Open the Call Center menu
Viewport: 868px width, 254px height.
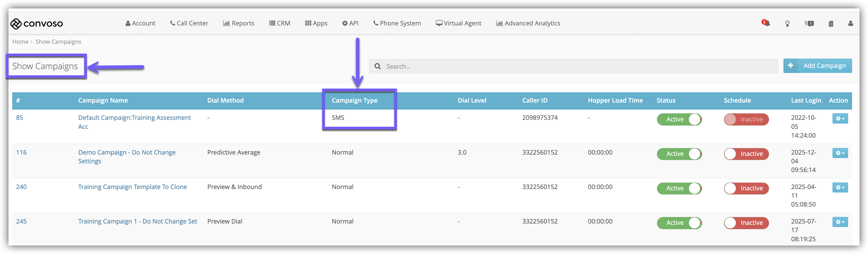point(189,23)
